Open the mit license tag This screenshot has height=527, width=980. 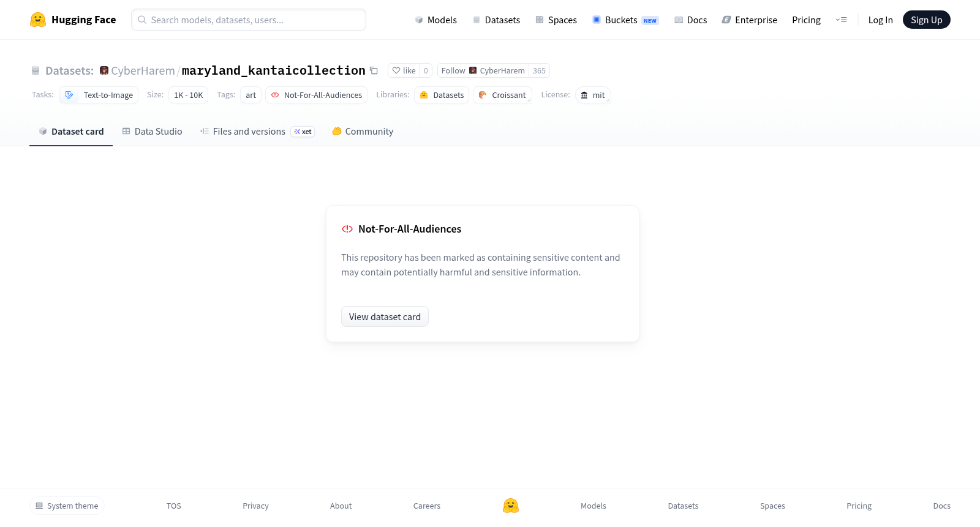coord(593,95)
